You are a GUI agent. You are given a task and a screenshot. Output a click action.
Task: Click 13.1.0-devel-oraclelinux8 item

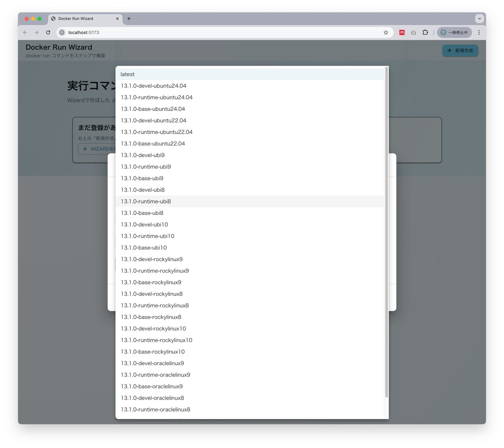250,398
